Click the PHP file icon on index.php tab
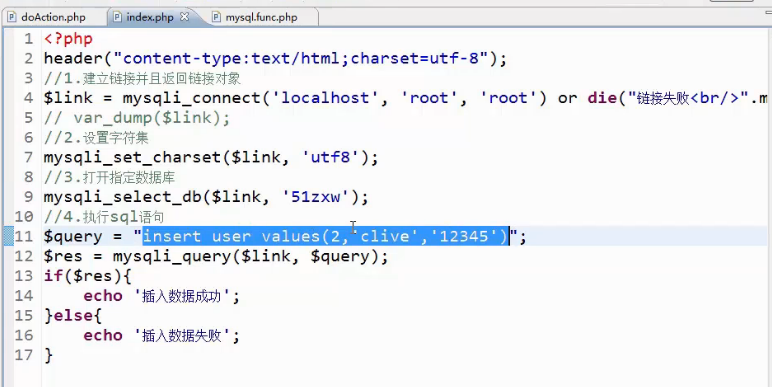This screenshot has height=387, width=772. coord(117,17)
